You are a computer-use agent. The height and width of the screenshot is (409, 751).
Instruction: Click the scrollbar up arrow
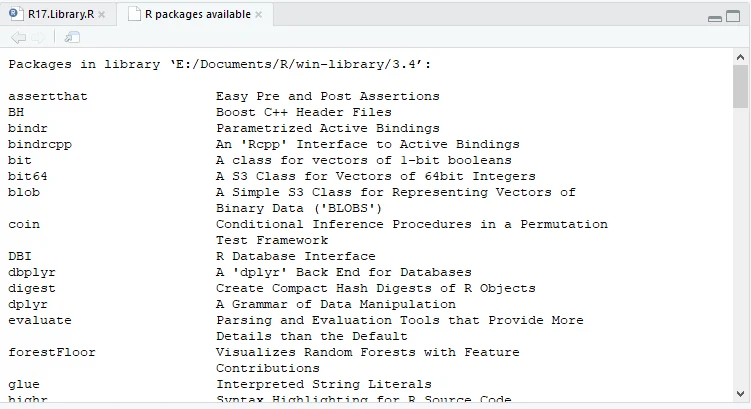(x=741, y=56)
